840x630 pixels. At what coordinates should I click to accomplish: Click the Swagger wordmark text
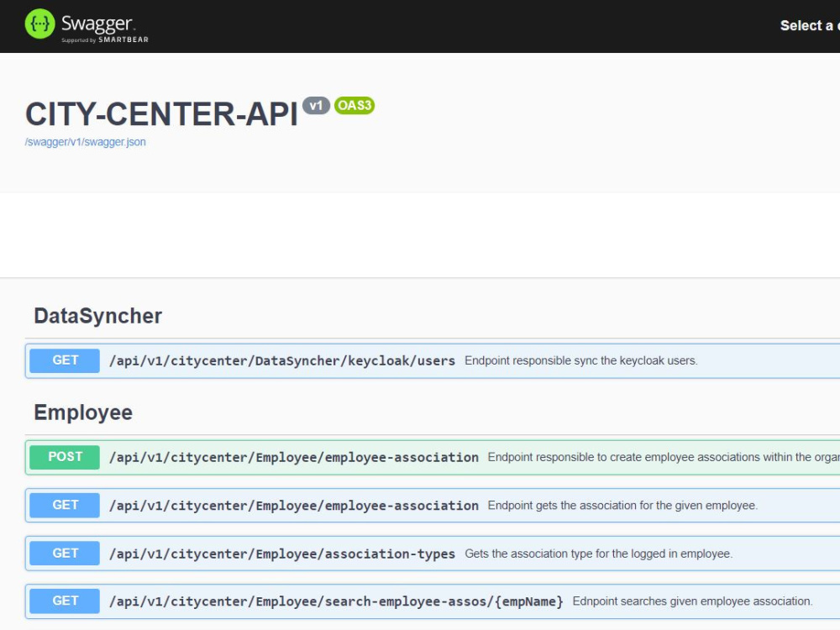(97, 23)
